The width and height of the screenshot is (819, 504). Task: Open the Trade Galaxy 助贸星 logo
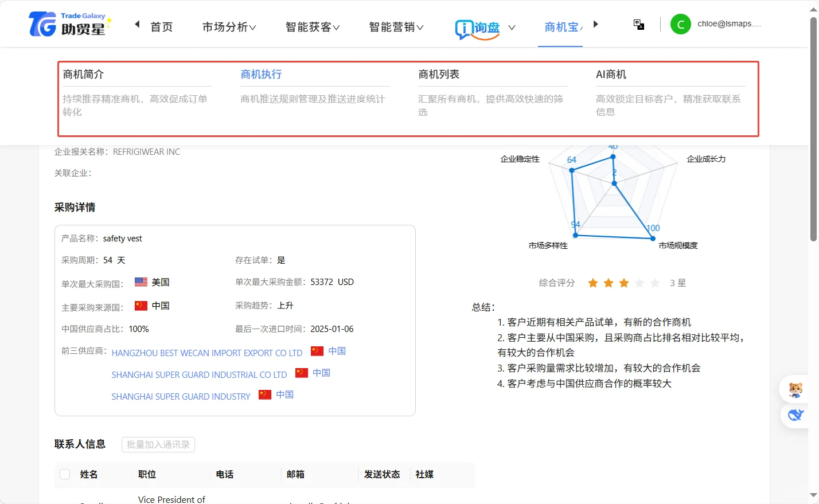coord(69,24)
